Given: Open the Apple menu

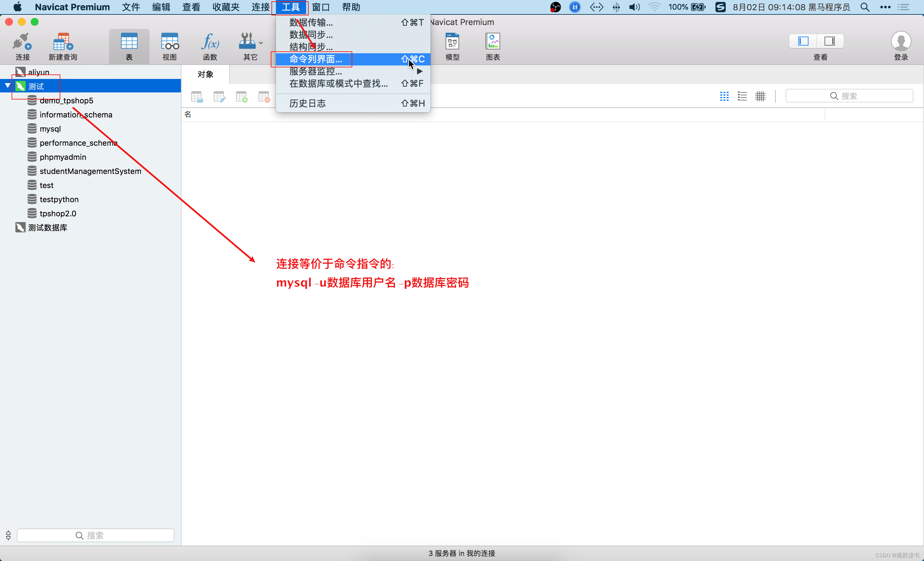Looking at the screenshot, I should 18,7.
